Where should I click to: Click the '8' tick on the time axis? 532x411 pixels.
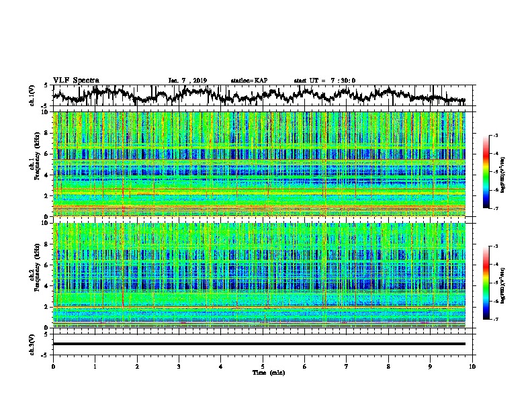[388, 367]
